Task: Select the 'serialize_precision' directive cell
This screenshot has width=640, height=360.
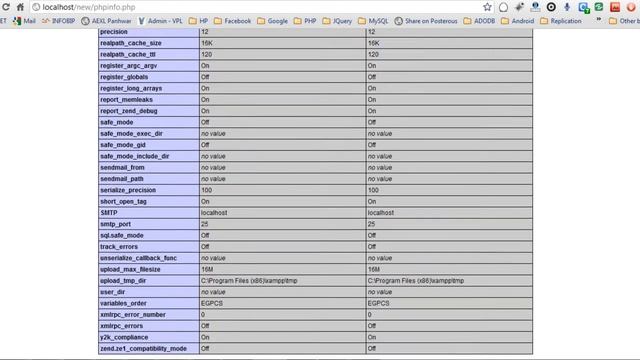Action: [149, 190]
